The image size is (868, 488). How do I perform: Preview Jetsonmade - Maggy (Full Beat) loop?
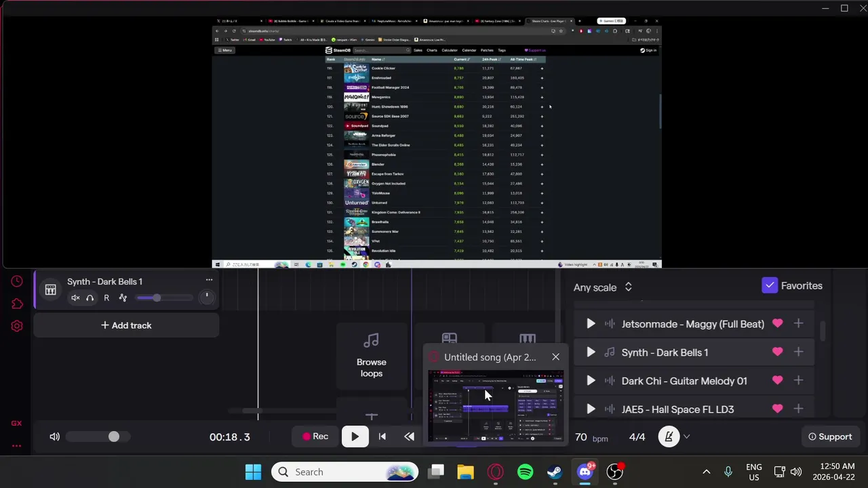click(x=591, y=324)
